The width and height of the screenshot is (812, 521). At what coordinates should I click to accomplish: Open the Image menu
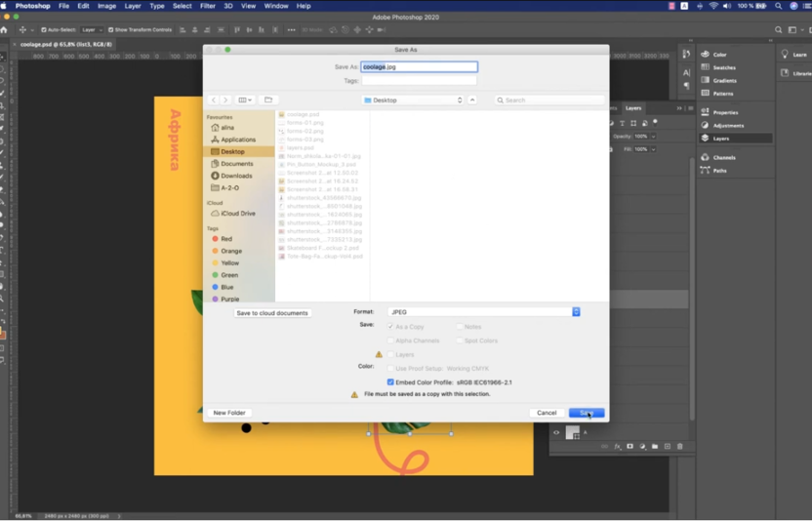tap(106, 6)
